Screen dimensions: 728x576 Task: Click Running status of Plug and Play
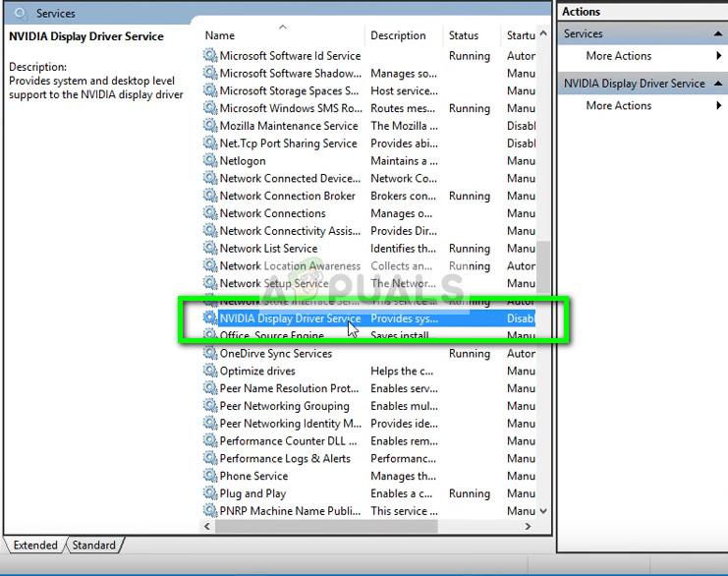pyautogui.click(x=469, y=493)
